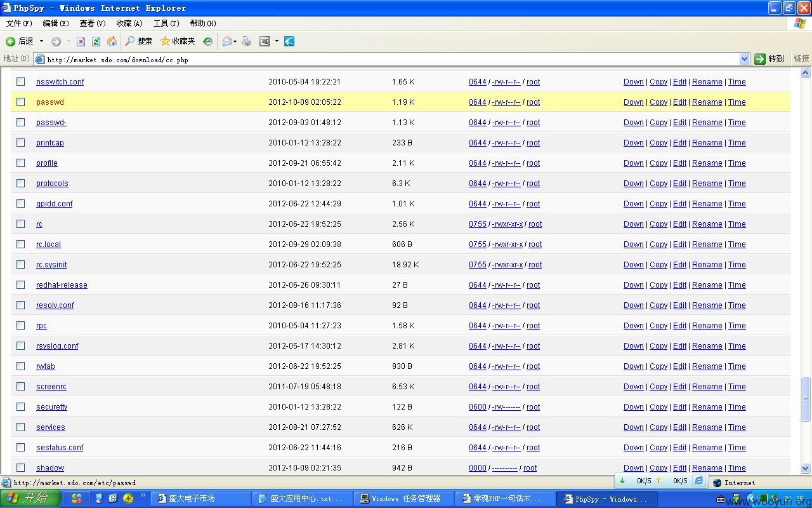Open 盛大应用中心.txt taskbar item
This screenshot has height=508, width=812.
pyautogui.click(x=302, y=498)
